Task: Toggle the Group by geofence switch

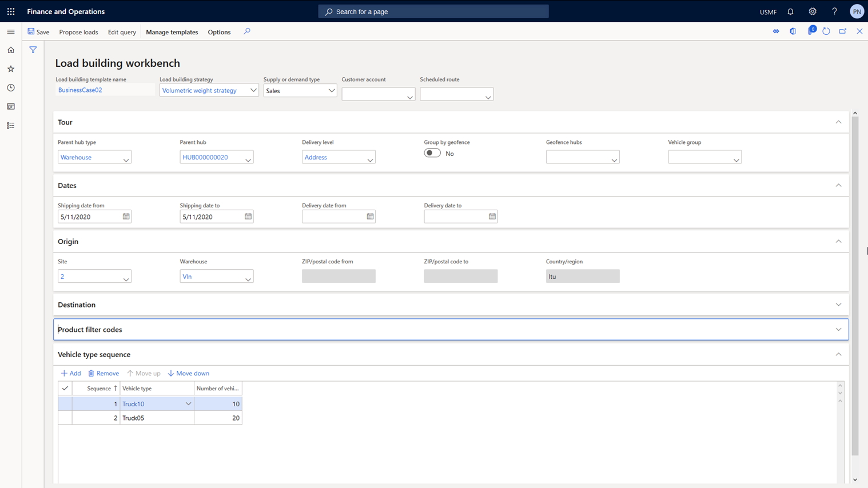Action: tap(432, 153)
